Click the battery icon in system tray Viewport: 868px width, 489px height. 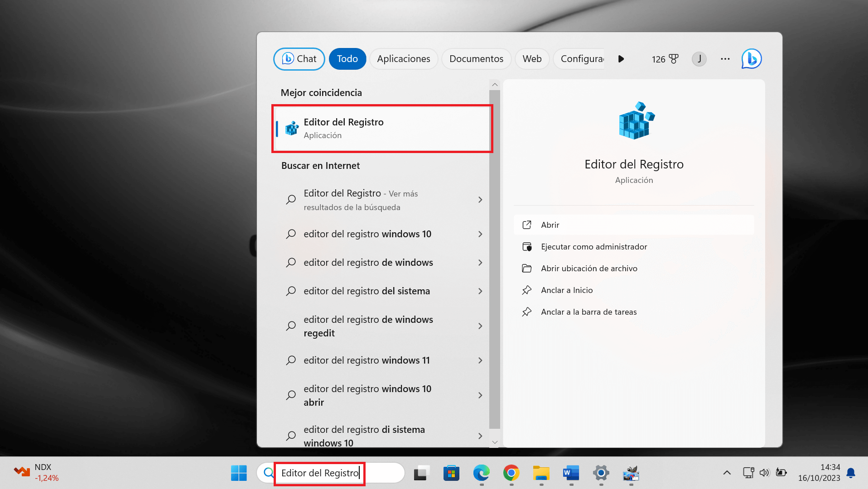point(781,473)
